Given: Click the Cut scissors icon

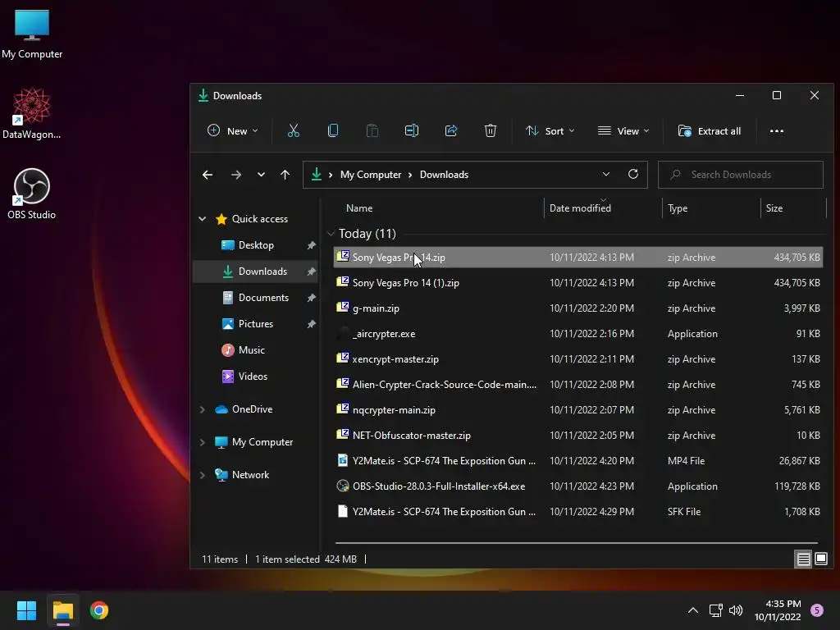Looking at the screenshot, I should tap(294, 130).
